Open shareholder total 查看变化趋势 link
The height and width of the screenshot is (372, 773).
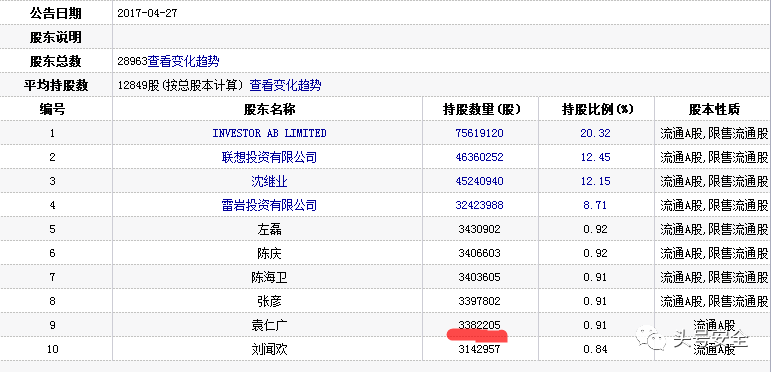pyautogui.click(x=183, y=62)
